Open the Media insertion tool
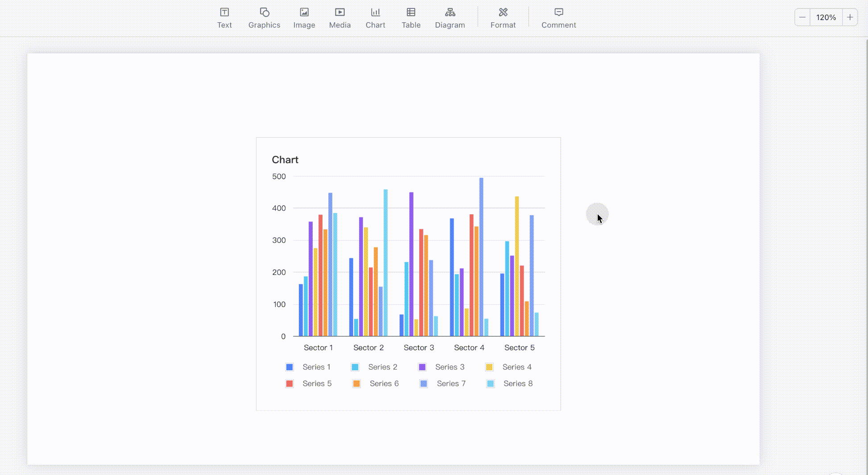868x475 pixels. point(339,18)
